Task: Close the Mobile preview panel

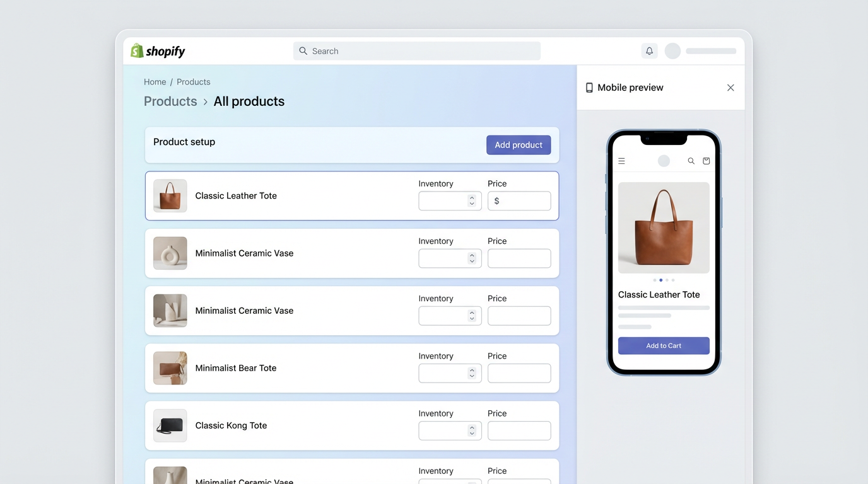Action: tap(730, 88)
